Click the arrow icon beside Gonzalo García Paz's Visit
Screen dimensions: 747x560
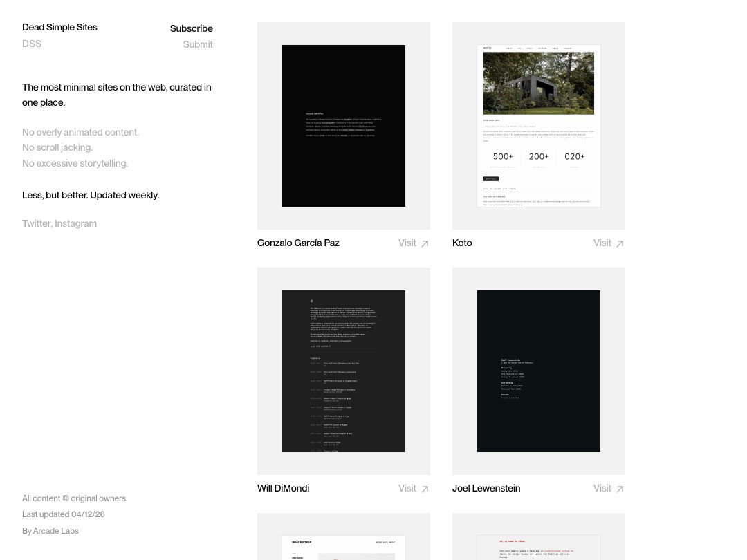click(424, 243)
